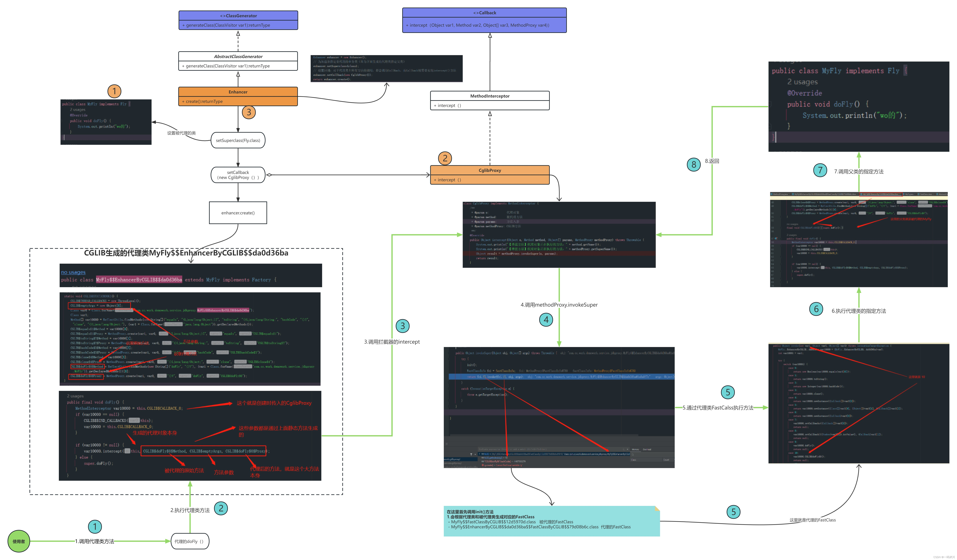Select the teal init() FastClass note box
Viewport: 957px width, 560px height.
[x=551, y=521]
